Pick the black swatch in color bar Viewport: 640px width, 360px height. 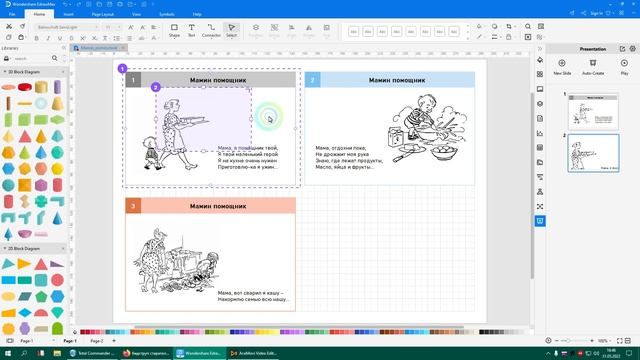coord(482,332)
